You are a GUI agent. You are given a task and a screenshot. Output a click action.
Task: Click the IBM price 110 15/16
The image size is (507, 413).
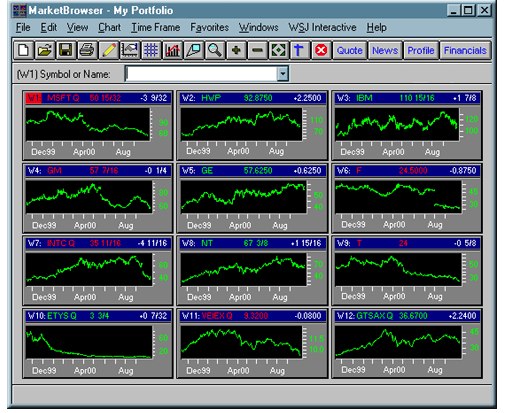[x=417, y=98]
